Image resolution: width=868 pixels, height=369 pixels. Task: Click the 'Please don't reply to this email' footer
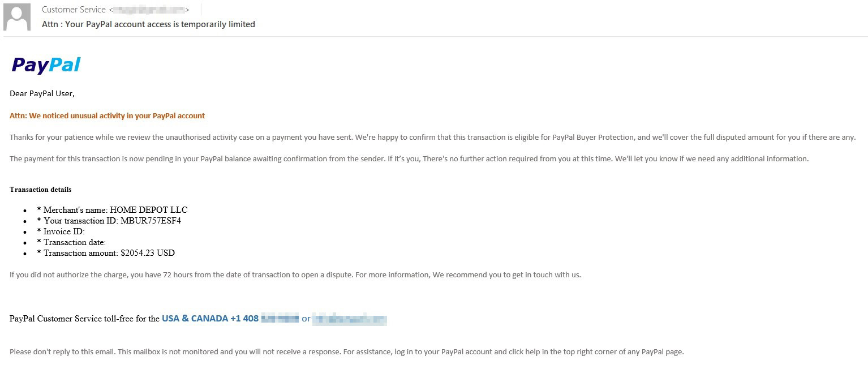[x=347, y=352]
